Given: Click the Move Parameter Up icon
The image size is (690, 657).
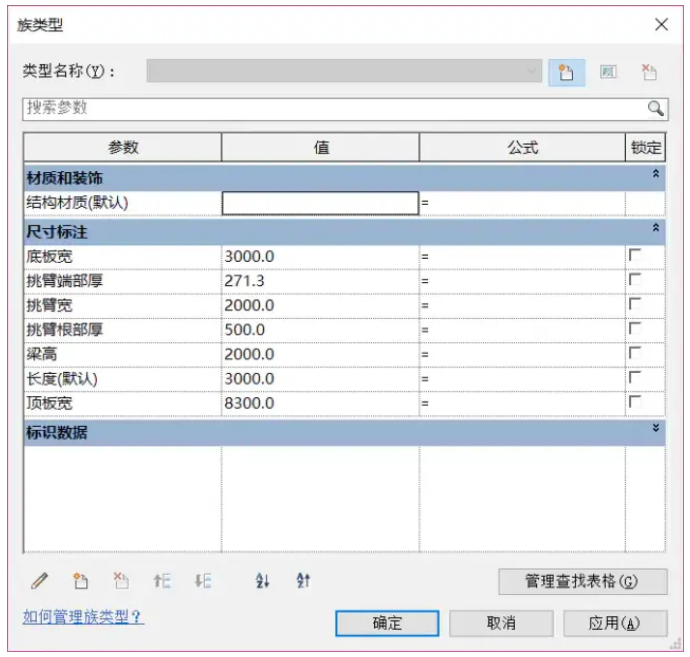Looking at the screenshot, I should point(162,580).
